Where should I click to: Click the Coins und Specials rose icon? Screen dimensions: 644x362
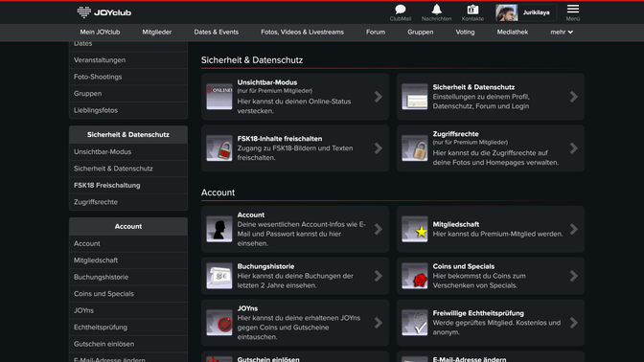(x=414, y=276)
